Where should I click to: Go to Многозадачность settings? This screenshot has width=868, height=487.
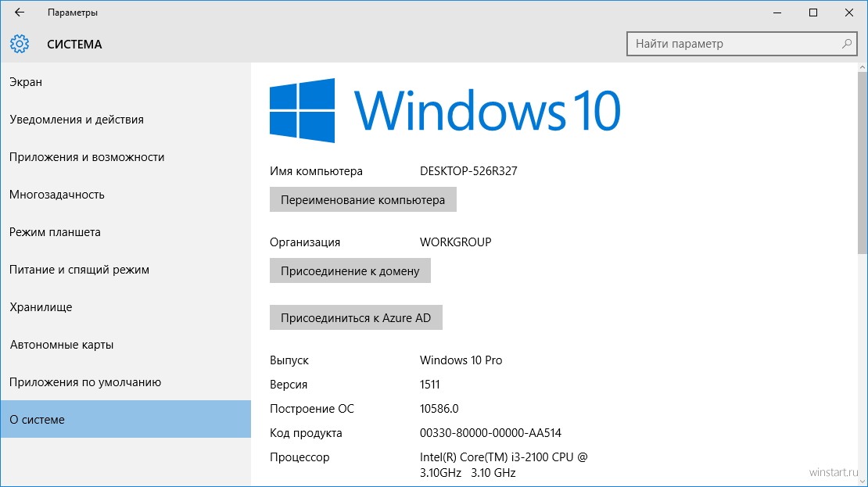(126, 194)
